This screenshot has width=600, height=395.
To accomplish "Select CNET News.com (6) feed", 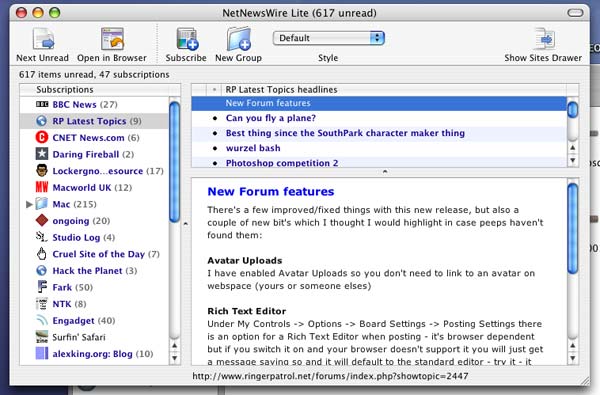I will [94, 137].
